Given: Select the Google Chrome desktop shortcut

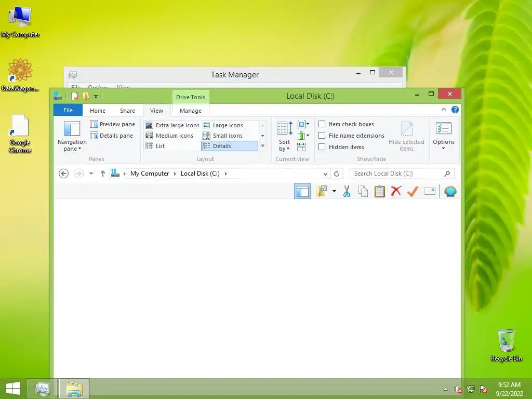Looking at the screenshot, I should pos(20,135).
